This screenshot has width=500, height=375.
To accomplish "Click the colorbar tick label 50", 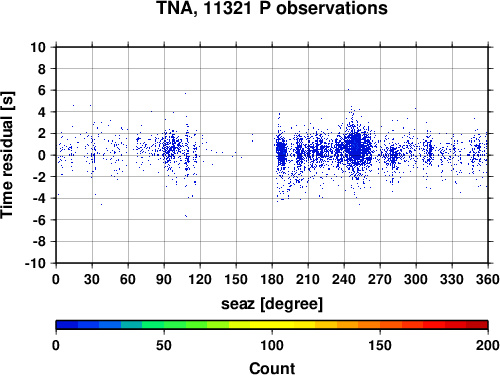I will tap(164, 345).
